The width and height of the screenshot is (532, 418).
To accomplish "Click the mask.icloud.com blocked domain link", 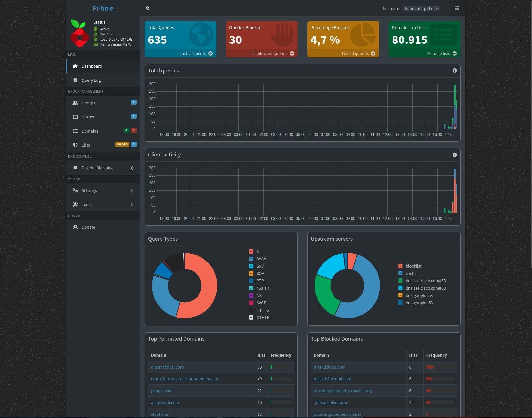I will click(x=329, y=367).
